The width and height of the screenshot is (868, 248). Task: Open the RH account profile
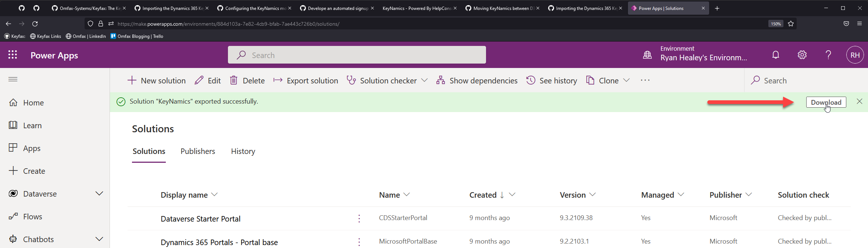tap(855, 55)
